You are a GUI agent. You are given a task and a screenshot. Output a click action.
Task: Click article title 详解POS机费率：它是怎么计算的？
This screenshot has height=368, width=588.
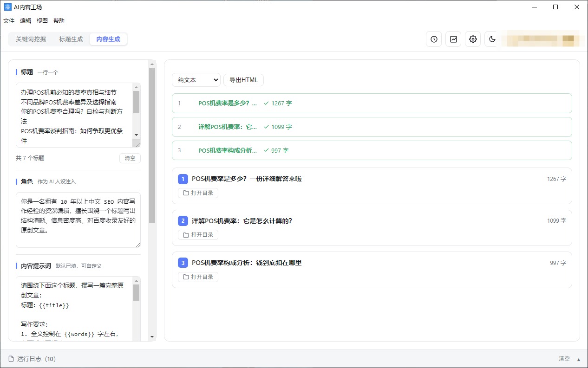click(x=242, y=221)
